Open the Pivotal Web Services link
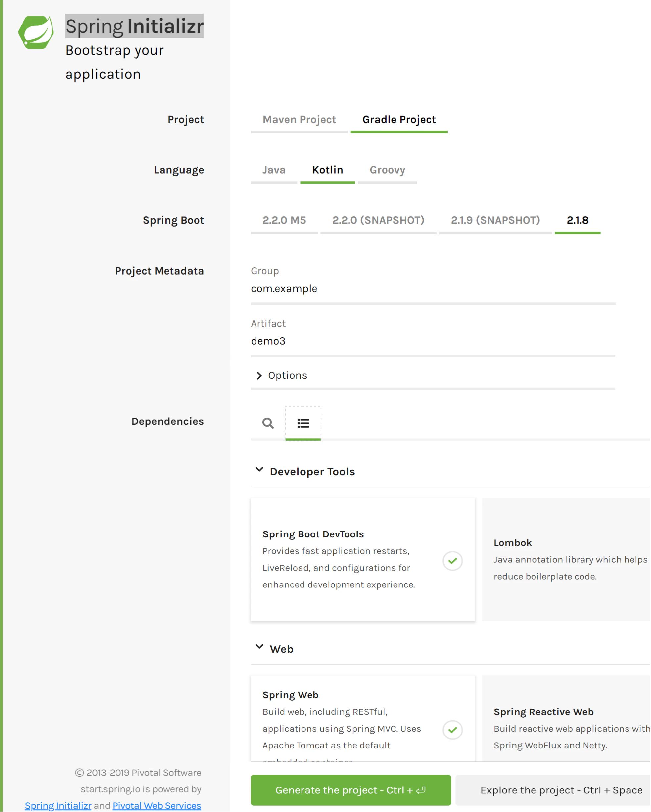651x812 pixels. pos(157,806)
